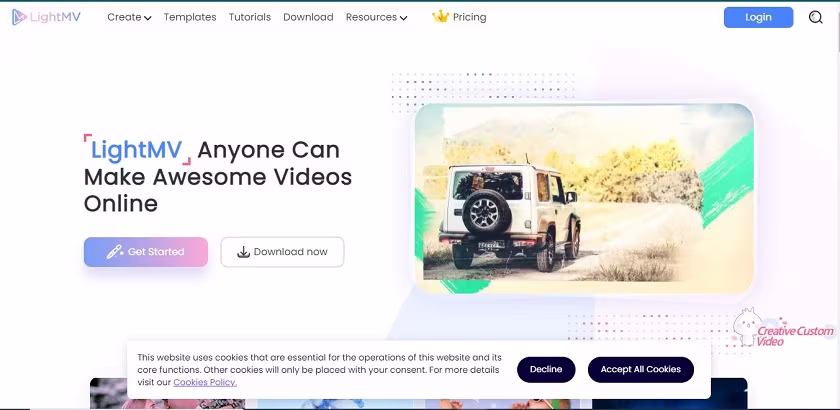The width and height of the screenshot is (840, 410).
Task: Click the headline words 'Make Awesome Videos'
Action: pos(218,177)
